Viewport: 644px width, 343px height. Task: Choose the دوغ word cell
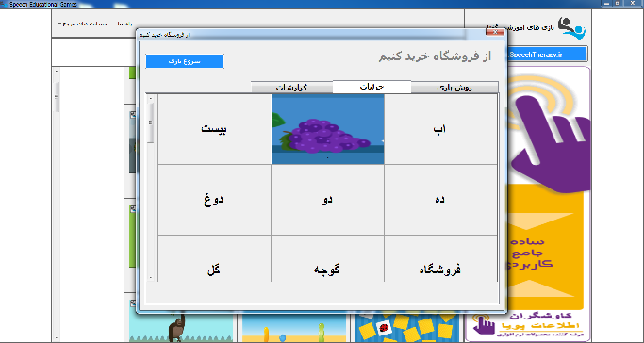tap(214, 200)
